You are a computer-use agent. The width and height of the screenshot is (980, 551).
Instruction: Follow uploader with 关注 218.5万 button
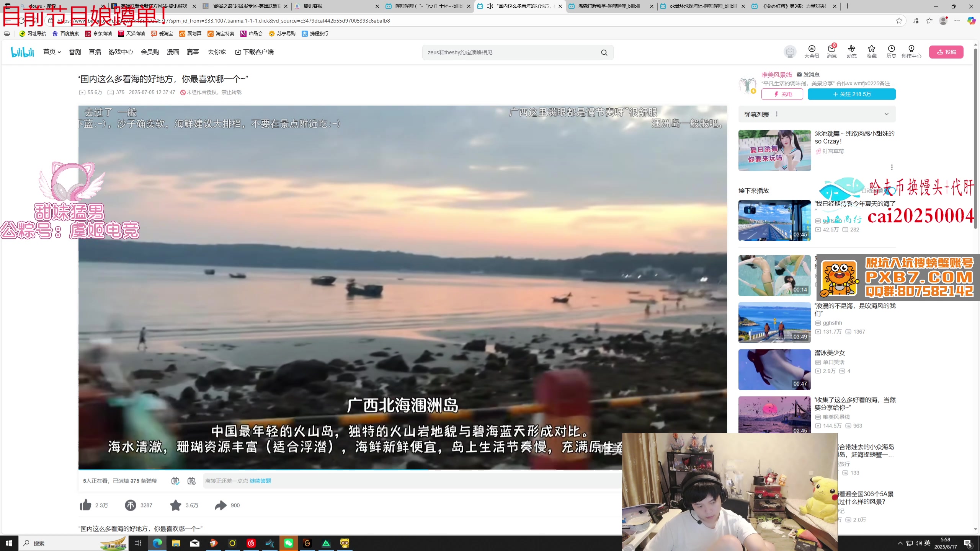[852, 94]
